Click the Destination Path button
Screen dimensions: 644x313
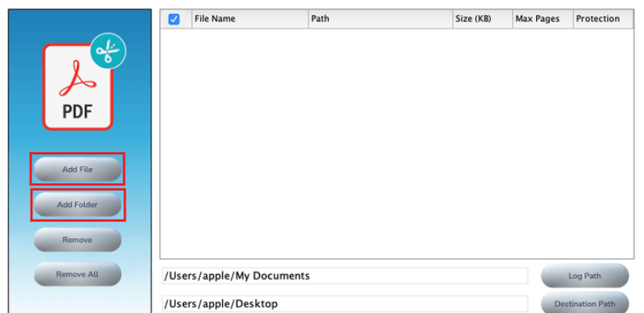(x=585, y=304)
